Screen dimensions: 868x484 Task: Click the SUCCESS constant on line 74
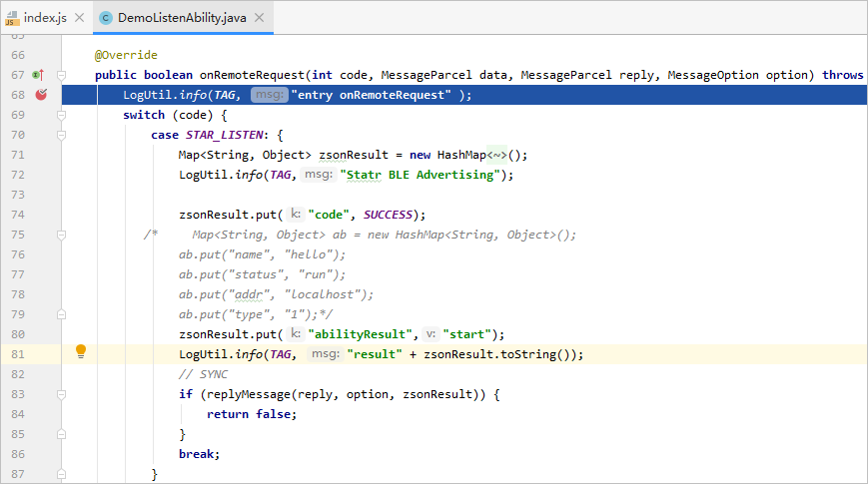click(x=389, y=215)
